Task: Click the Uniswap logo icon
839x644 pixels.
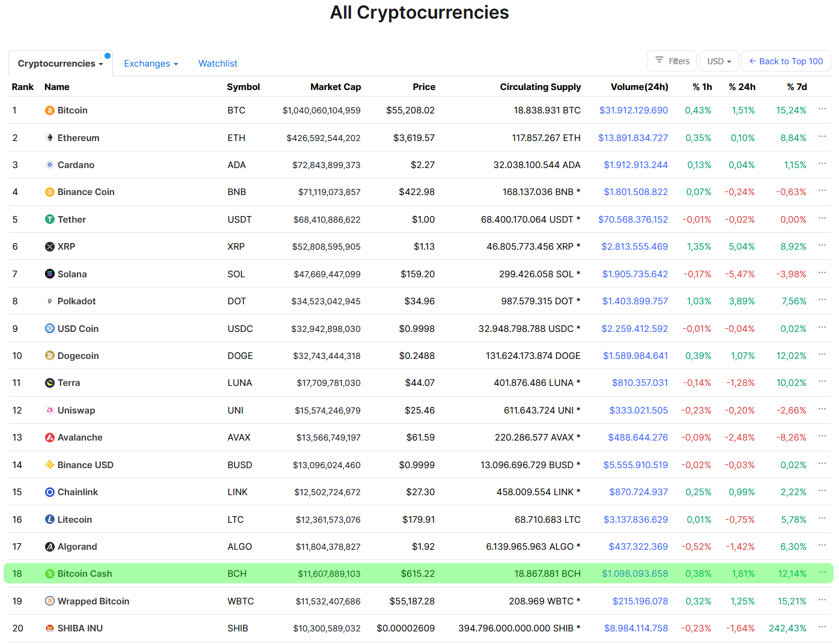Action: (x=50, y=411)
